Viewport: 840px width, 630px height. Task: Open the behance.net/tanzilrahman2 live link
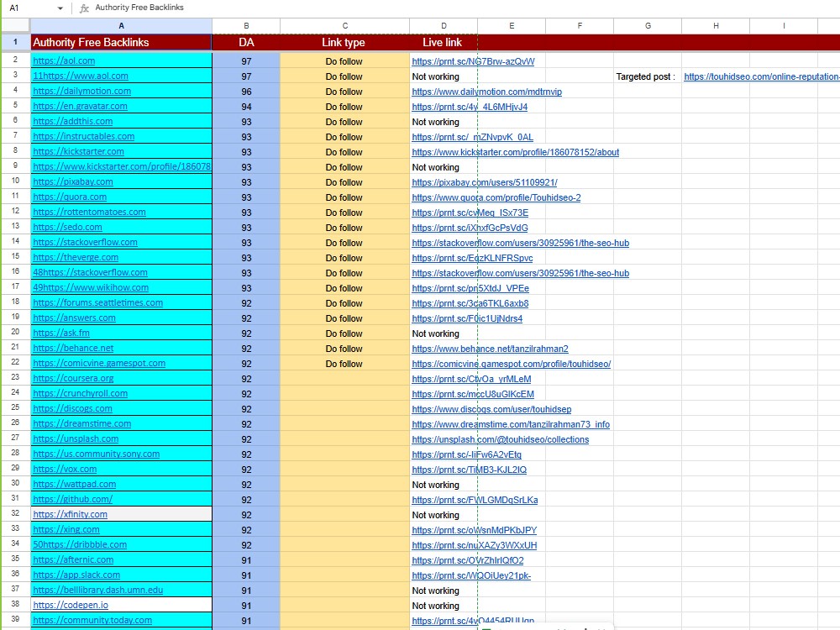point(491,349)
